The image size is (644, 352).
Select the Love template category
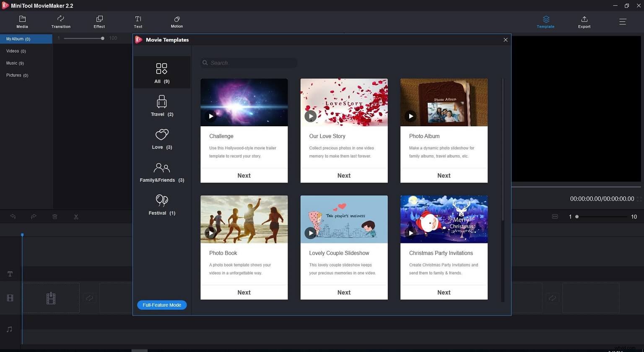162,139
